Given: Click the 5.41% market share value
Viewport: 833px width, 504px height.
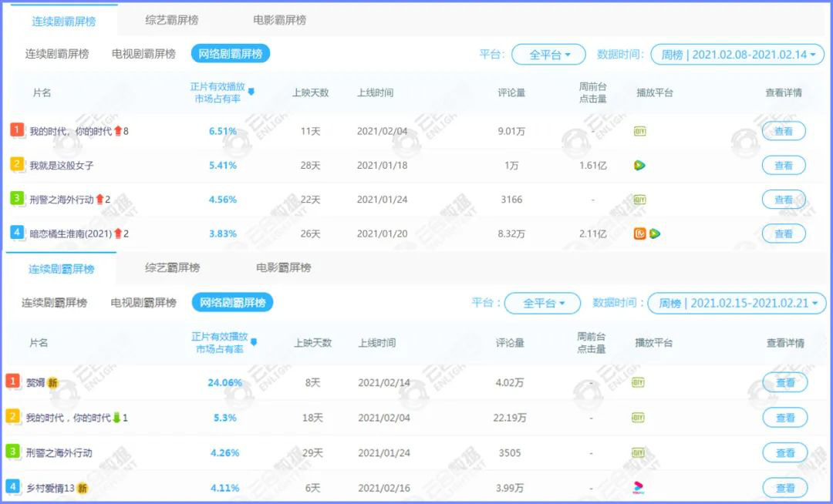Looking at the screenshot, I should pyautogui.click(x=223, y=166).
